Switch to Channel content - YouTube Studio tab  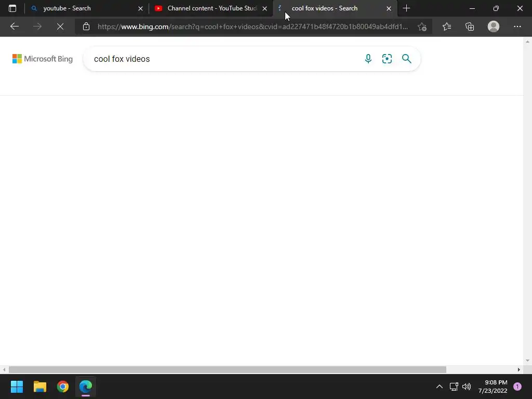pyautogui.click(x=210, y=8)
